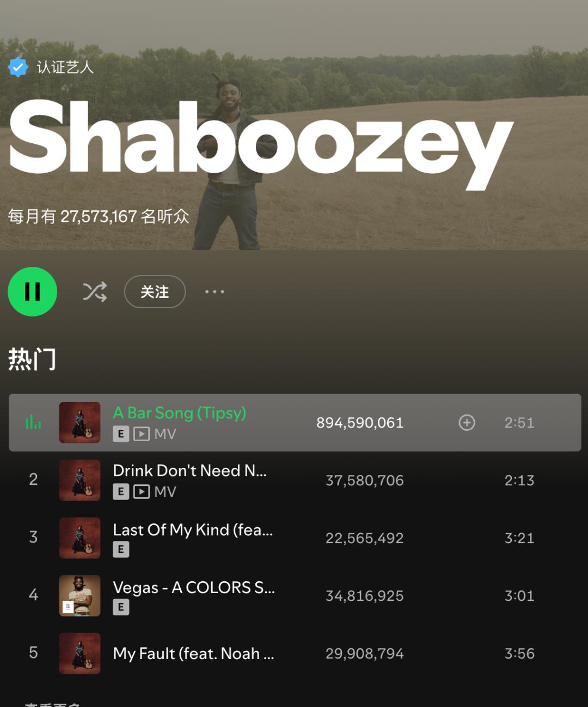Play Last Of My Kind track title

click(193, 530)
